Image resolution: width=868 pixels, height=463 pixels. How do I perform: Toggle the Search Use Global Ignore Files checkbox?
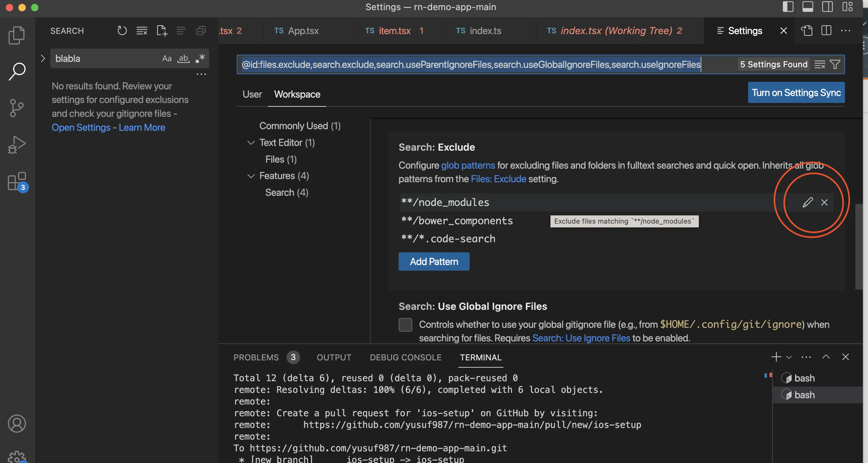point(405,324)
